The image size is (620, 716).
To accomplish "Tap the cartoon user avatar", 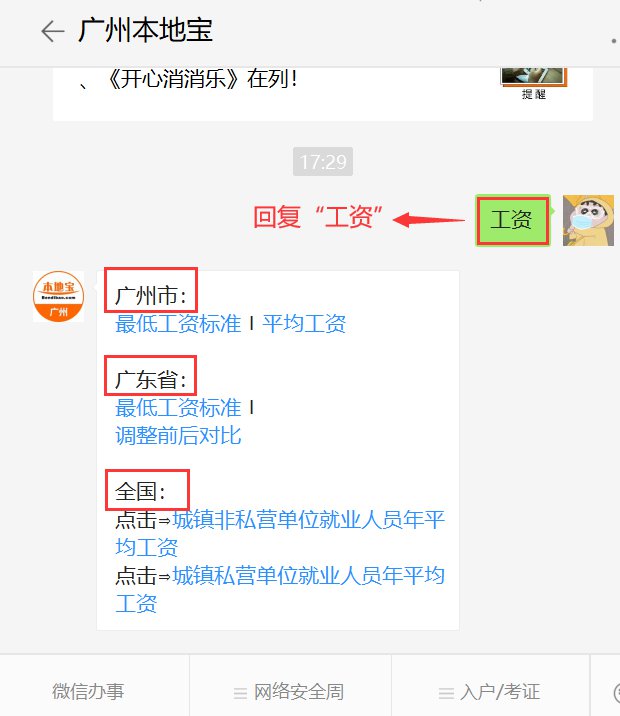I will (x=588, y=221).
